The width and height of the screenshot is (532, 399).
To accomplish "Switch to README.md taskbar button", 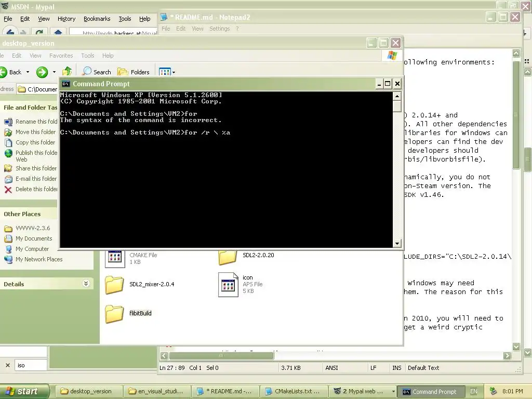I will (x=225, y=391).
